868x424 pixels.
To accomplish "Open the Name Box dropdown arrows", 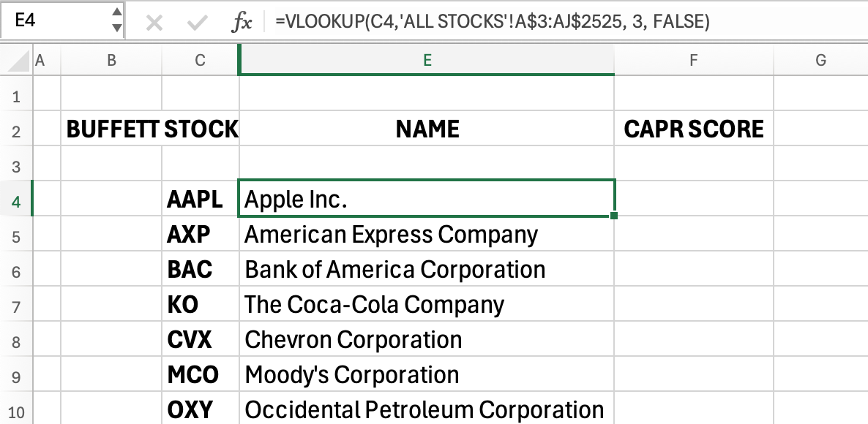I will pyautogui.click(x=116, y=20).
